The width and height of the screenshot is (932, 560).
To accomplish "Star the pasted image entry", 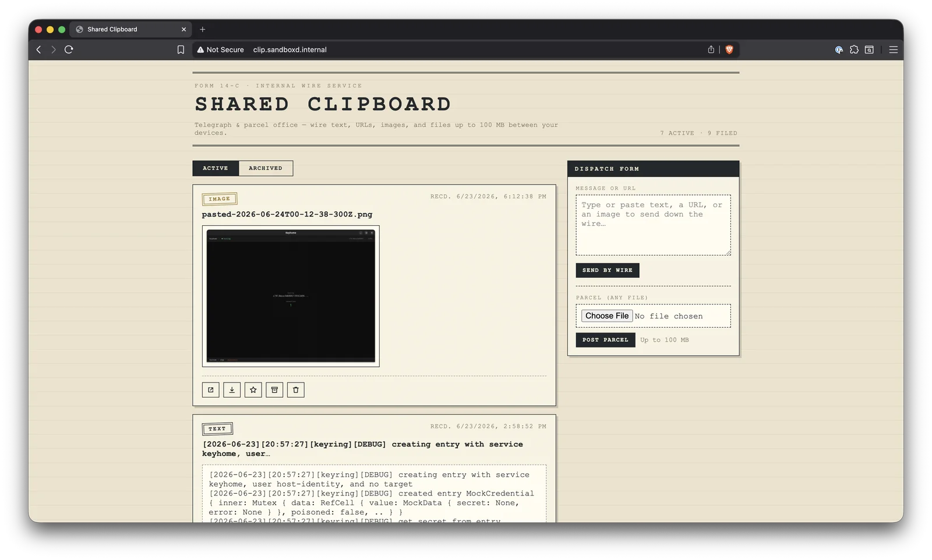I will (253, 390).
